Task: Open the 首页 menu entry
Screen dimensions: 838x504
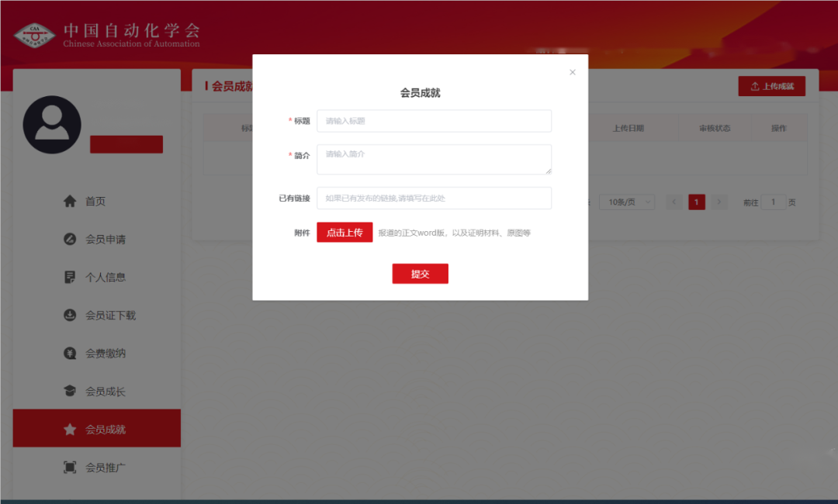Action: (x=95, y=202)
